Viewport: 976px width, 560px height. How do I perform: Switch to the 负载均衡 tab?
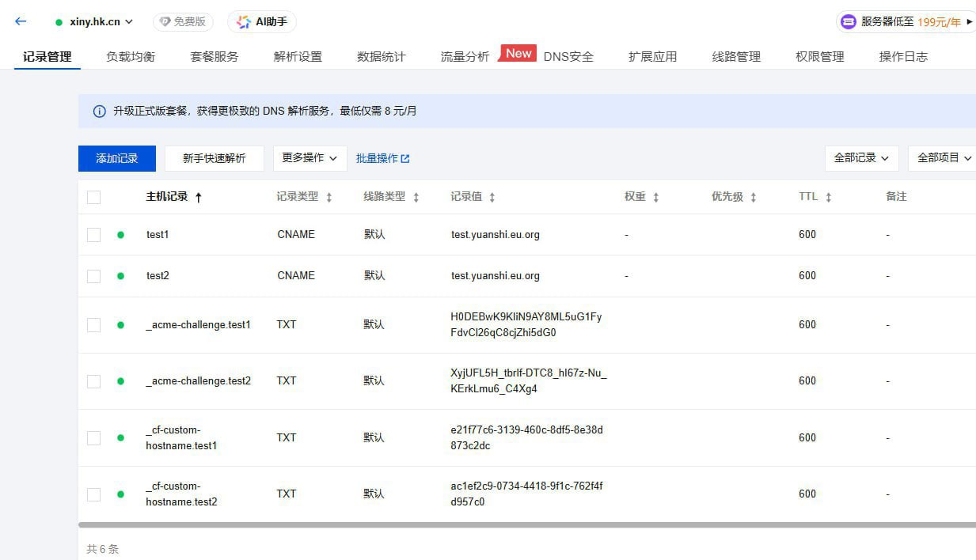(x=131, y=57)
